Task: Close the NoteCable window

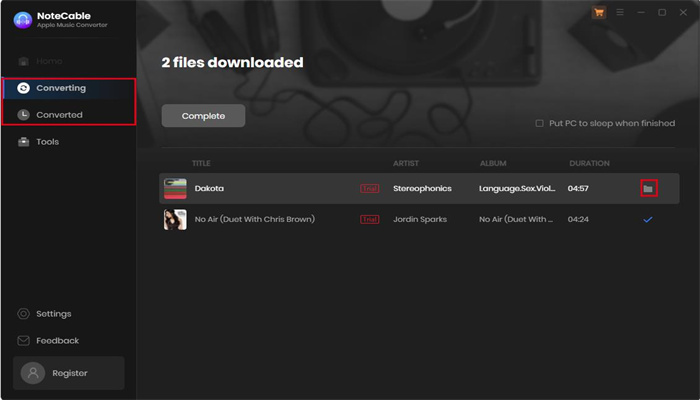Action: click(683, 12)
